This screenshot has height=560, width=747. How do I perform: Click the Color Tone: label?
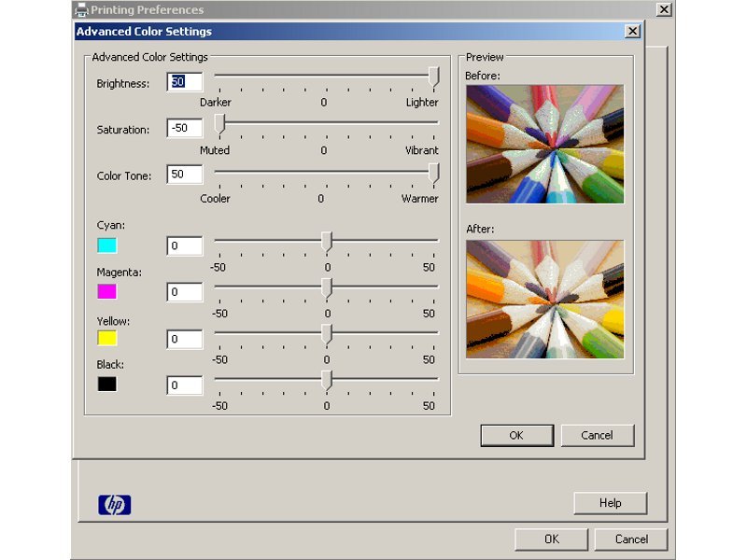pos(124,176)
